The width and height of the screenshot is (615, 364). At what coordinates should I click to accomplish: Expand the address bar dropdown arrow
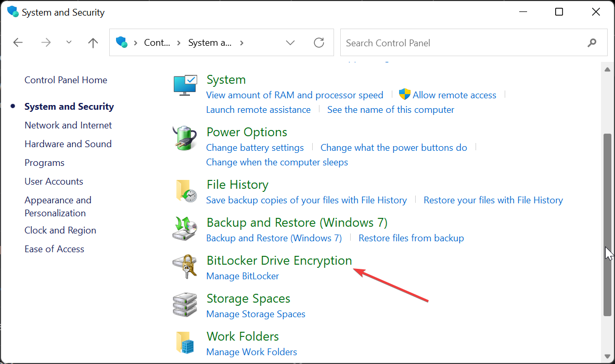[290, 43]
